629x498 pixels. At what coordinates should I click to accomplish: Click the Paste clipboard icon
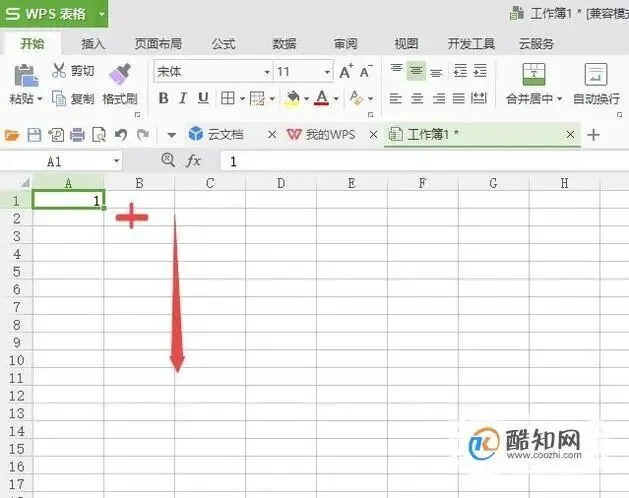[x=26, y=75]
